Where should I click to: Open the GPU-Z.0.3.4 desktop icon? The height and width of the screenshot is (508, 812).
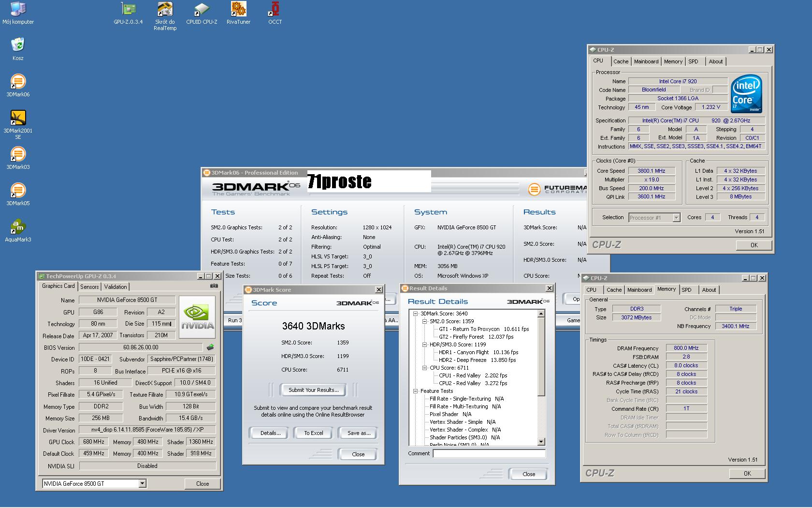(x=128, y=13)
